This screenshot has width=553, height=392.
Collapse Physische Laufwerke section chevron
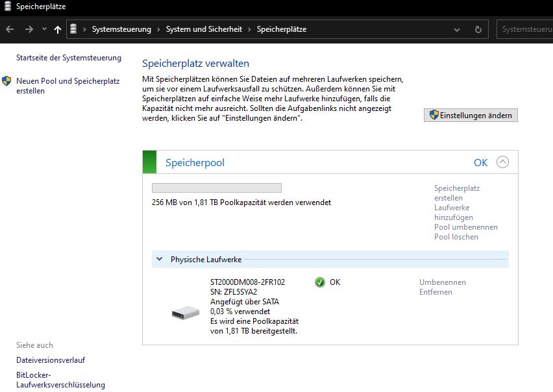coord(160,259)
